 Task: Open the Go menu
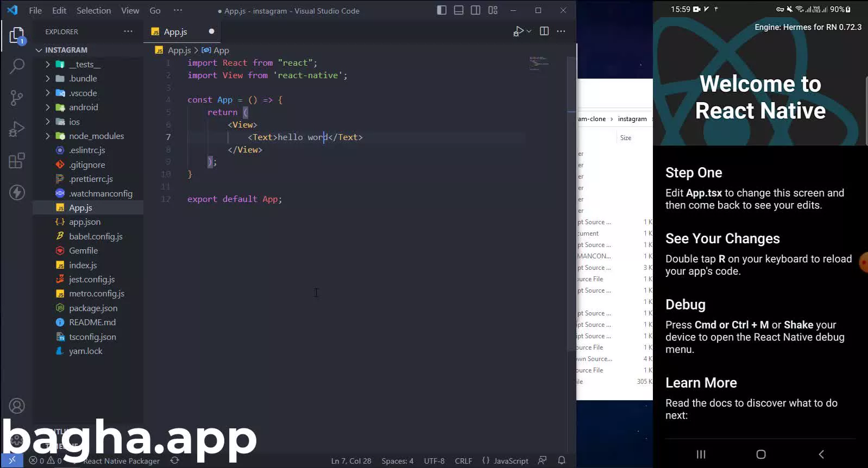click(155, 10)
